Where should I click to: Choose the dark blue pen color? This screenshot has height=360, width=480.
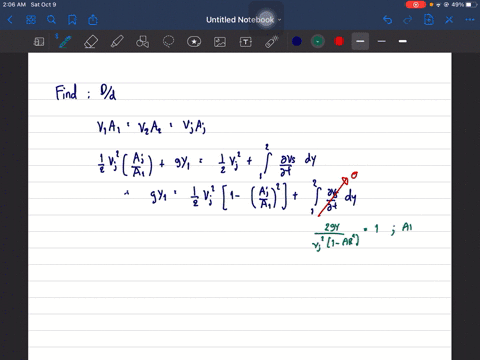[297, 41]
